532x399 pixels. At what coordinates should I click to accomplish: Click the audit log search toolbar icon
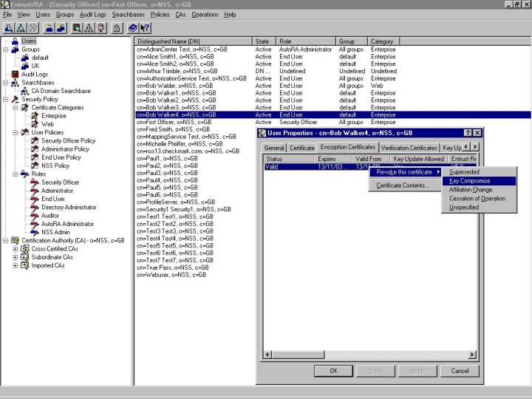click(x=77, y=28)
